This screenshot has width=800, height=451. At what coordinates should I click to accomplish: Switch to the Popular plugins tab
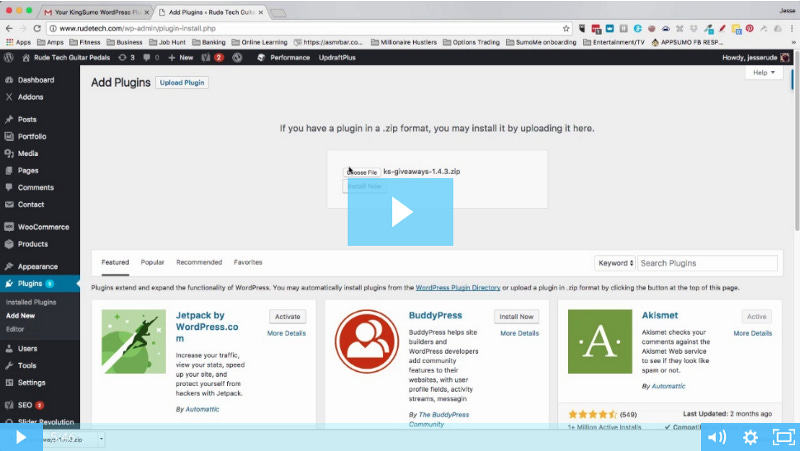pyautogui.click(x=153, y=262)
